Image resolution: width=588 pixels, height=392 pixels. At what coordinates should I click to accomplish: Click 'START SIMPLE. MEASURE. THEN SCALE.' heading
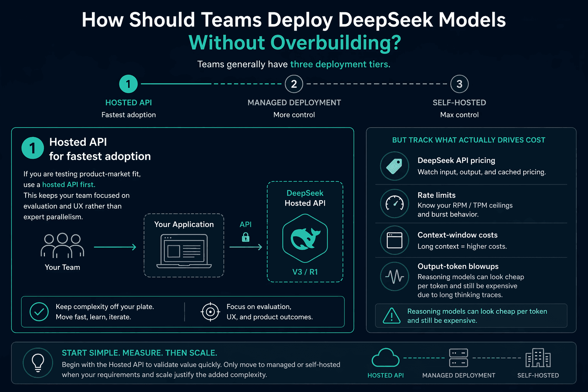tap(139, 353)
